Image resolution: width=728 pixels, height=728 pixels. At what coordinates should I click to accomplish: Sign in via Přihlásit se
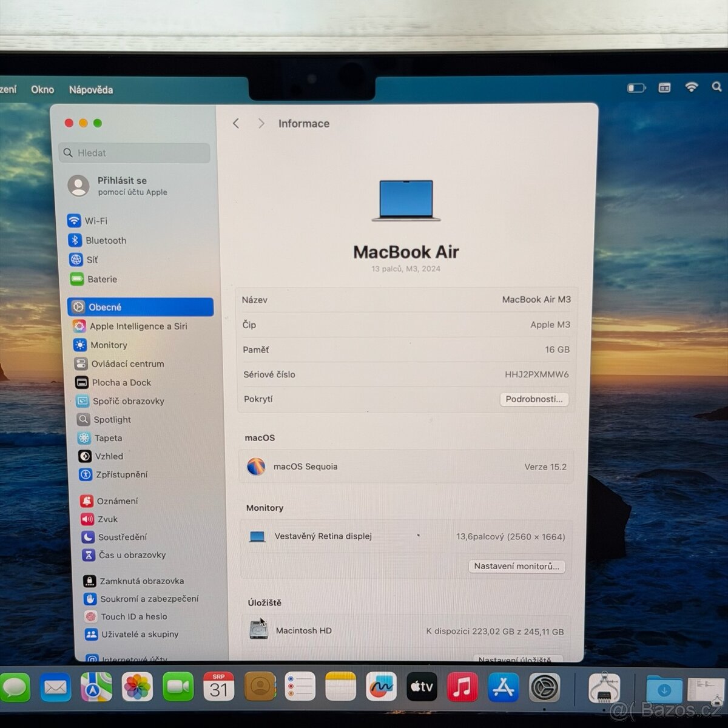coord(117,186)
